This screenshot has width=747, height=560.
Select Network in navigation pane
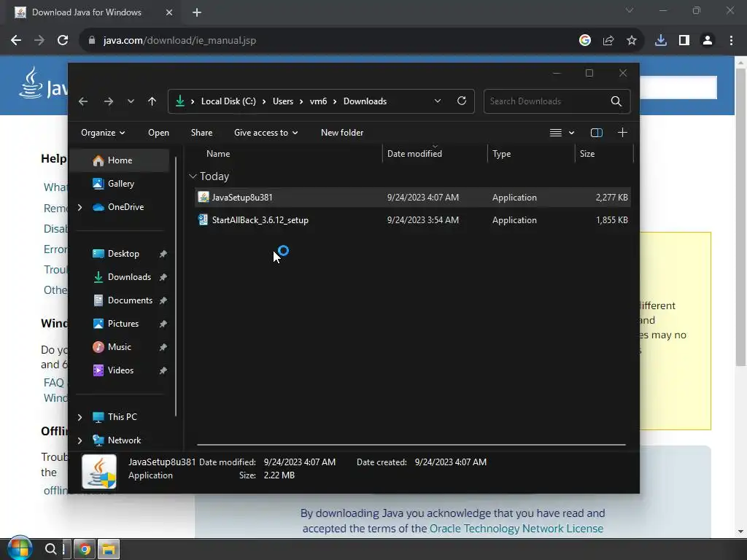pos(124,440)
